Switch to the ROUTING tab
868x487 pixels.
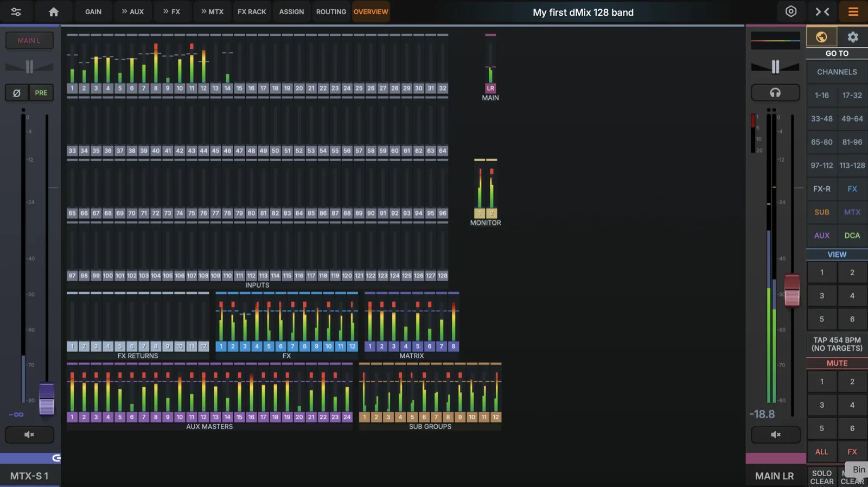pos(331,11)
